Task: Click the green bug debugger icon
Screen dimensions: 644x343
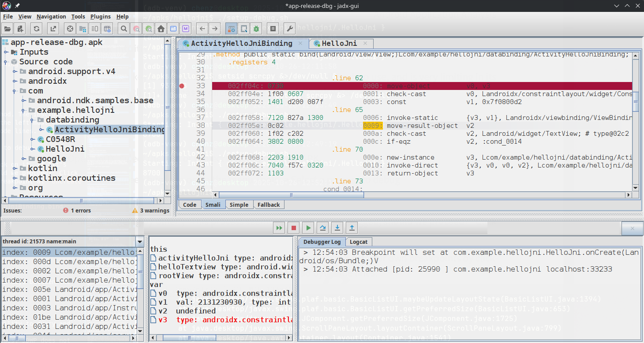Action: (256, 29)
